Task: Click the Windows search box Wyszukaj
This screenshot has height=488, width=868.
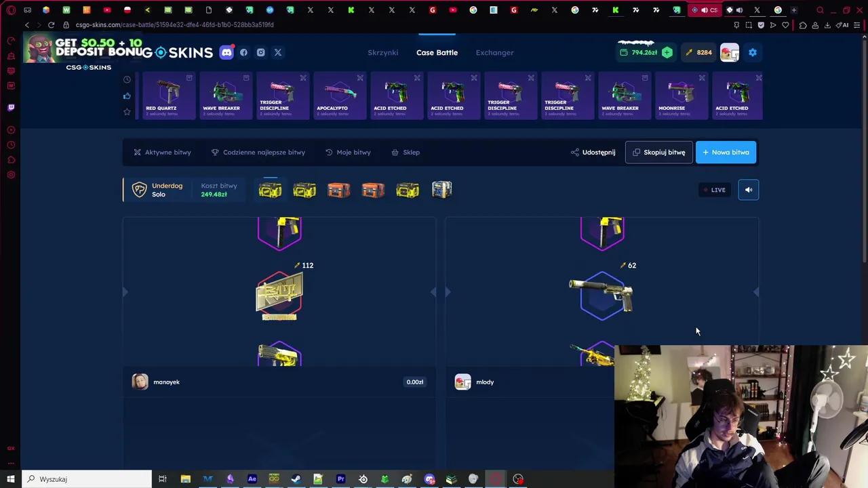Action: (88, 479)
